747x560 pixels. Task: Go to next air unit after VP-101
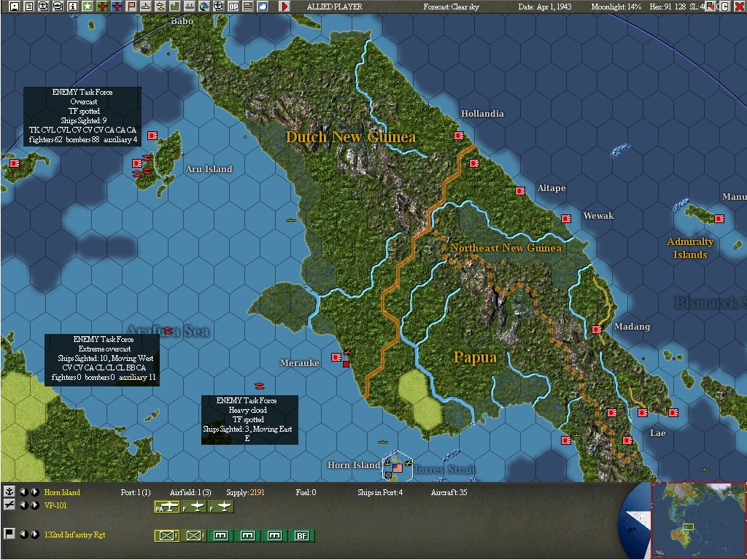35,505
